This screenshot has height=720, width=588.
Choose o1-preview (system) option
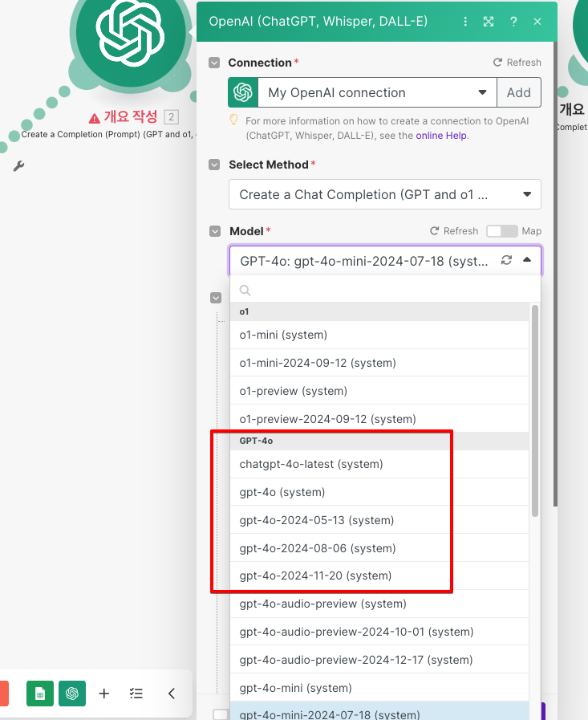click(379, 391)
